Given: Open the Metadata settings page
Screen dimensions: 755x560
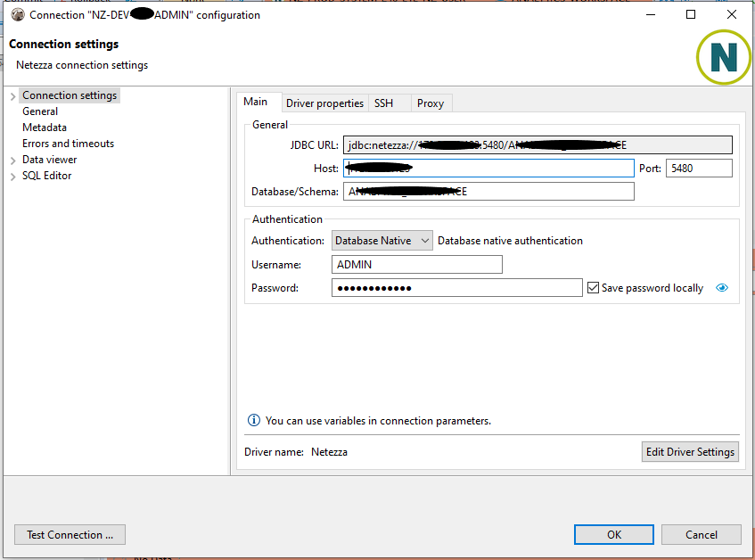Looking at the screenshot, I should pos(45,127).
